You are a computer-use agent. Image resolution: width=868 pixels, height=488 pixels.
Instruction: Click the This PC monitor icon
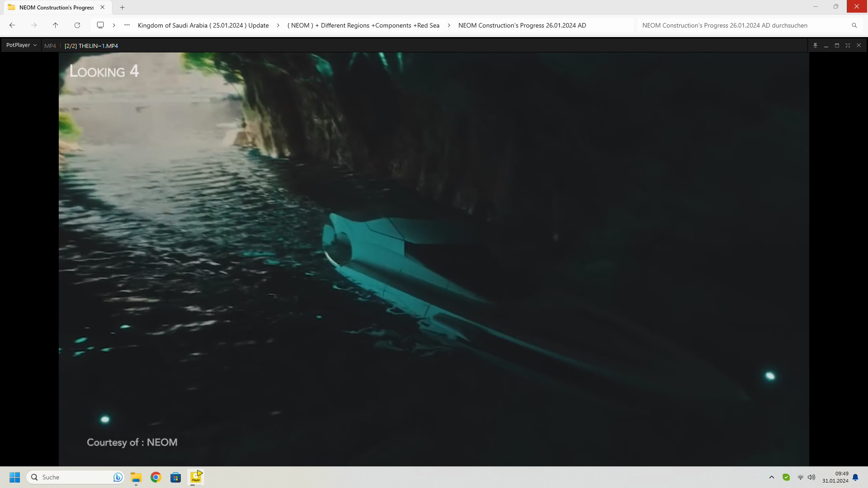100,25
